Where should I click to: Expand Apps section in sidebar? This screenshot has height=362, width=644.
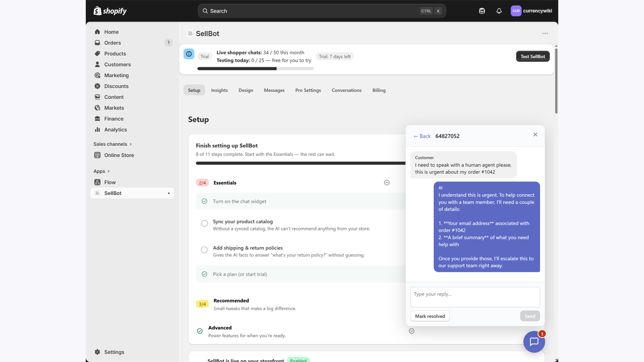point(102,171)
